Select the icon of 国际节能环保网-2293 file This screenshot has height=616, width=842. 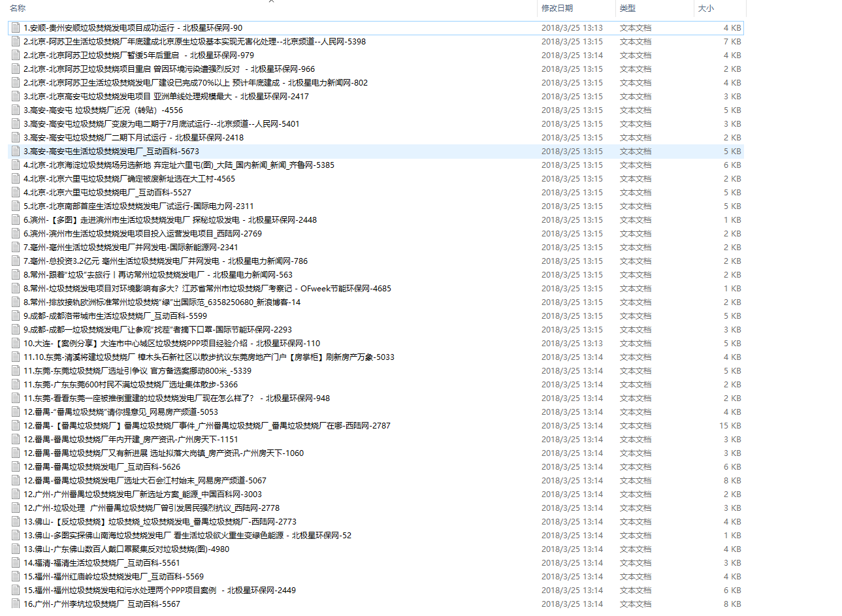tap(16, 329)
